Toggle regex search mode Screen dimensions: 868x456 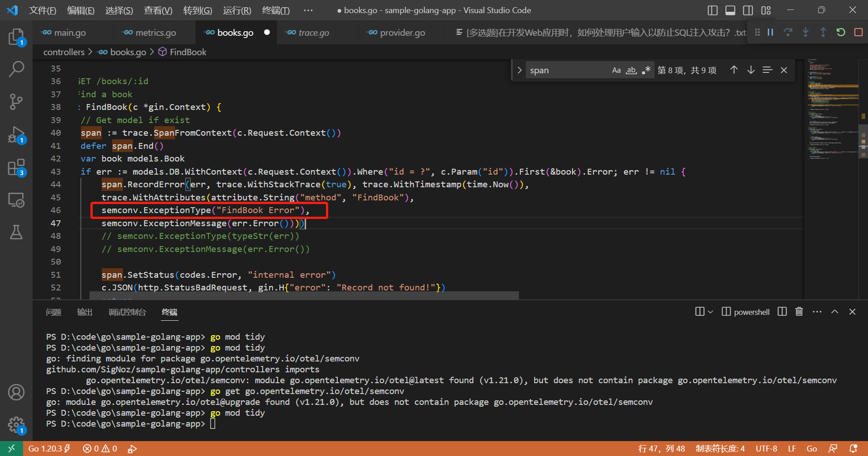(646, 70)
